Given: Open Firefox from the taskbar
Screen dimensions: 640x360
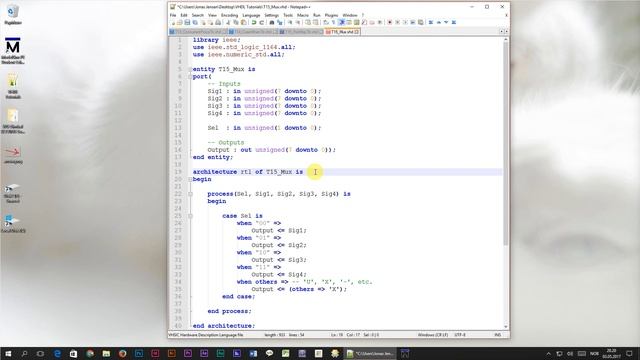Looking at the screenshot, I should pos(122,353).
